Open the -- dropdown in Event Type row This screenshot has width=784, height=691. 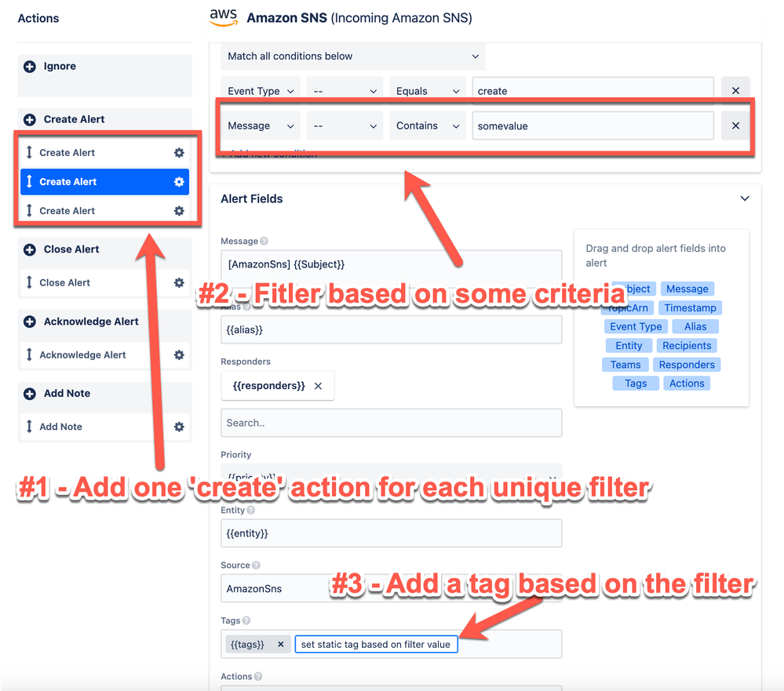pyautogui.click(x=345, y=91)
